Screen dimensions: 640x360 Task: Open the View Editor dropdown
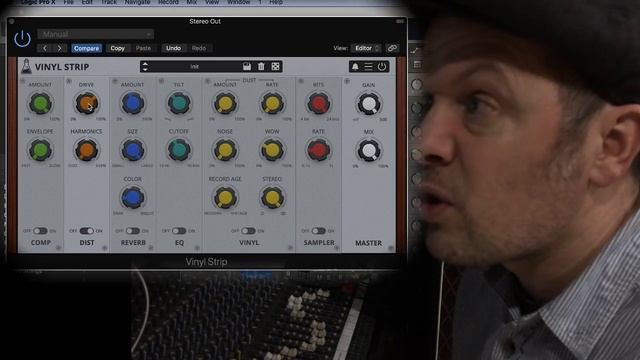366,48
